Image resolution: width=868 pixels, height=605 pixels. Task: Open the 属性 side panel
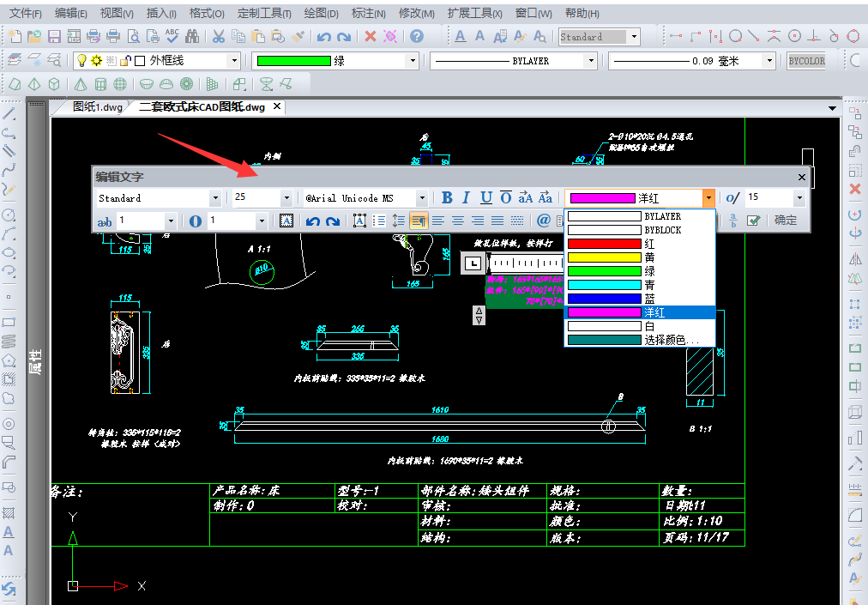35,361
